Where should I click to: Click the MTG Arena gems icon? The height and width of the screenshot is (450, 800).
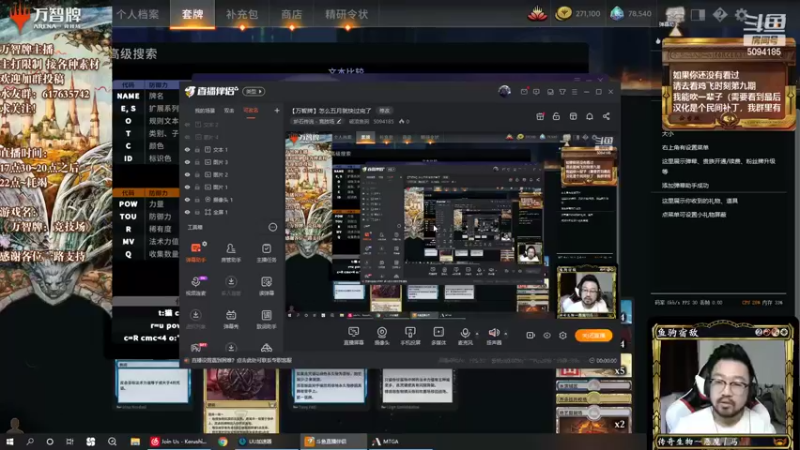coord(617,14)
